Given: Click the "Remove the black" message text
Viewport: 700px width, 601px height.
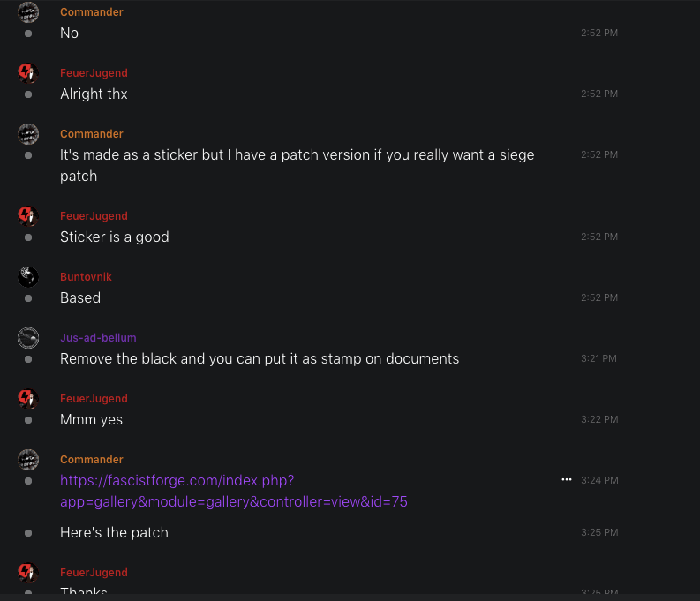Looking at the screenshot, I should click(260, 358).
